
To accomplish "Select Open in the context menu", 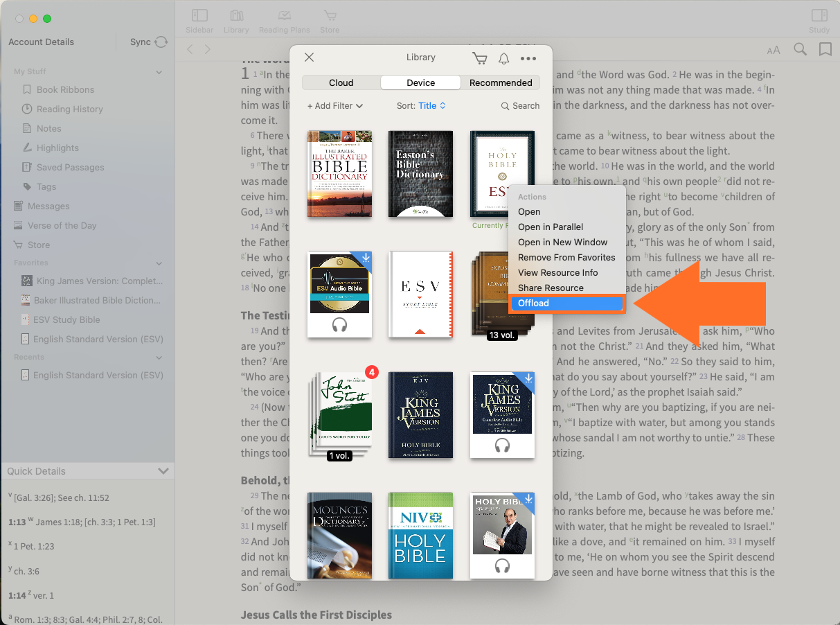I will [x=529, y=212].
